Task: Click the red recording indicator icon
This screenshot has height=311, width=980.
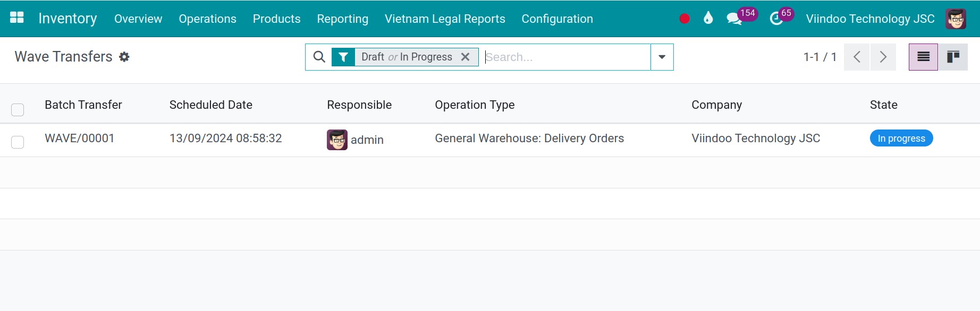Action: click(x=685, y=19)
